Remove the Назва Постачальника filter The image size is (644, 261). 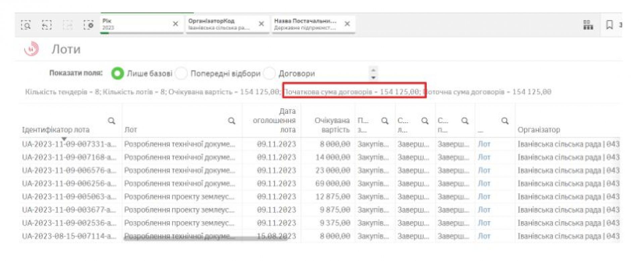pos(347,24)
